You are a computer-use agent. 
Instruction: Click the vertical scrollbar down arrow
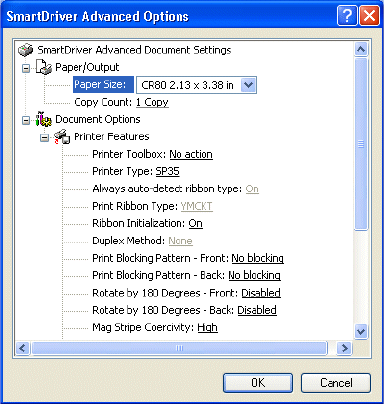click(x=361, y=332)
